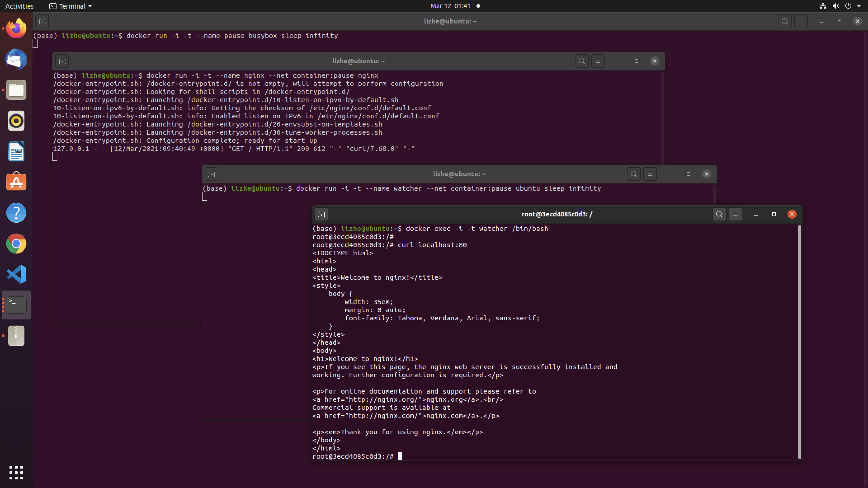Open Help from the dock
The width and height of the screenshot is (868, 488).
(x=16, y=213)
